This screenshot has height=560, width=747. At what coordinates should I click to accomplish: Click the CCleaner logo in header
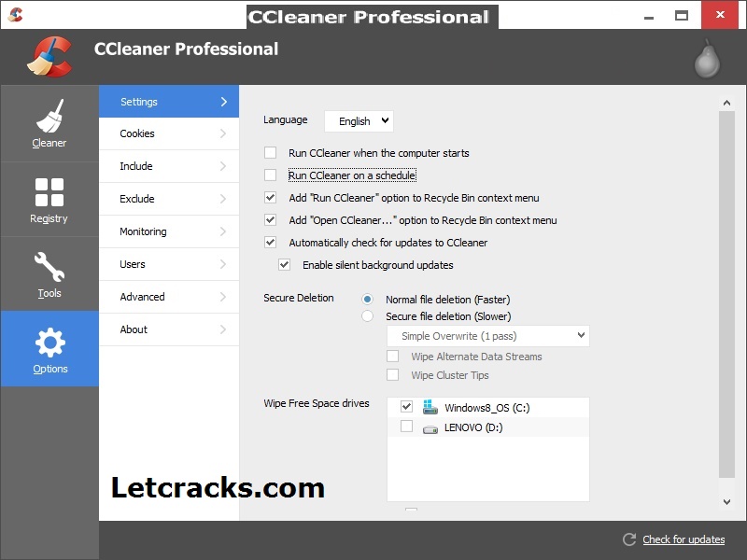[x=50, y=57]
